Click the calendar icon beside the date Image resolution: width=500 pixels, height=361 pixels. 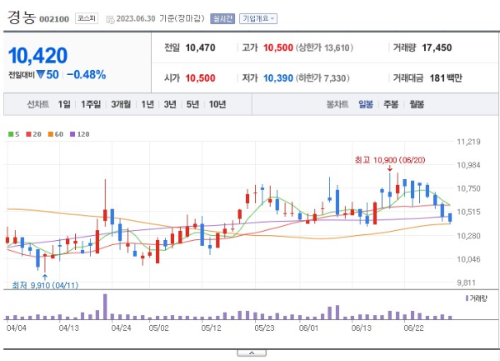coord(110,19)
